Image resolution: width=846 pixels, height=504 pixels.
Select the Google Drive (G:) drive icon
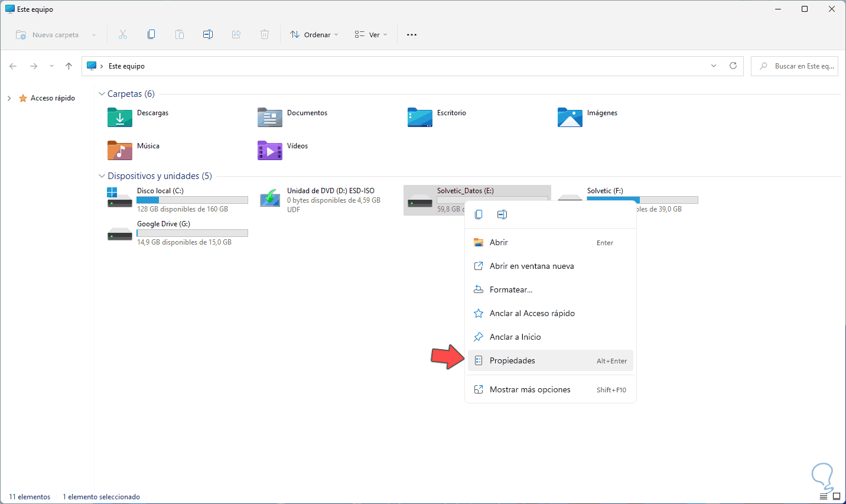click(120, 235)
